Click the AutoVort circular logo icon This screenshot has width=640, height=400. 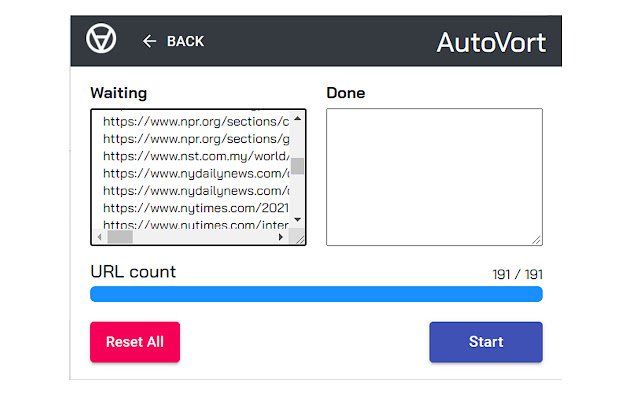pyautogui.click(x=101, y=38)
